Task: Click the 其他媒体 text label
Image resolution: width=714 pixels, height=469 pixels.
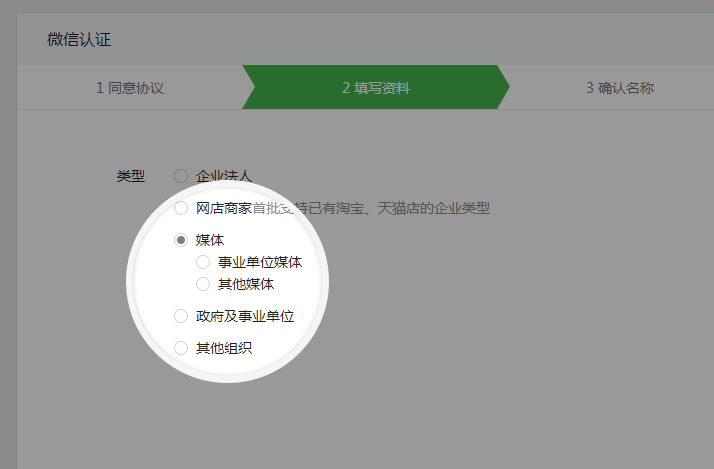Action: click(246, 284)
